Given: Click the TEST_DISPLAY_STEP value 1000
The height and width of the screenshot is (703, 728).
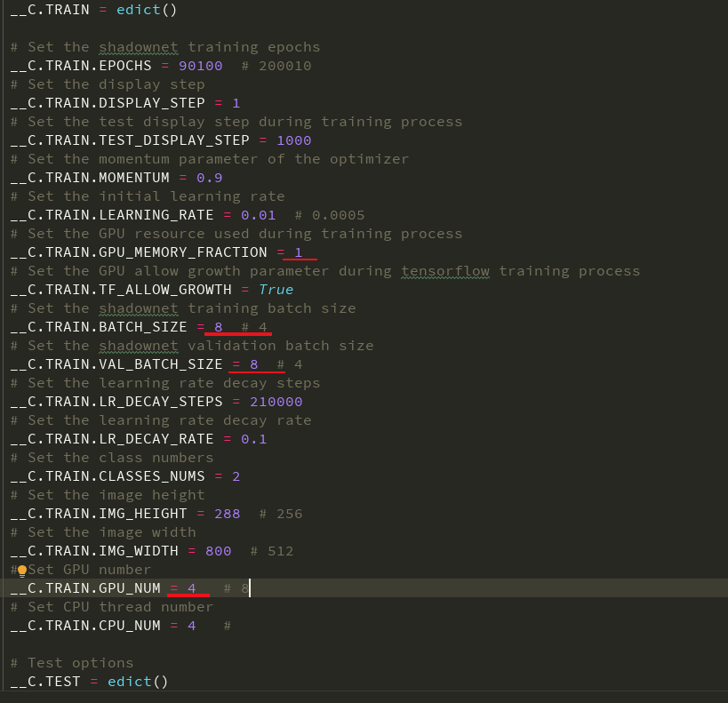Looking at the screenshot, I should [x=294, y=140].
